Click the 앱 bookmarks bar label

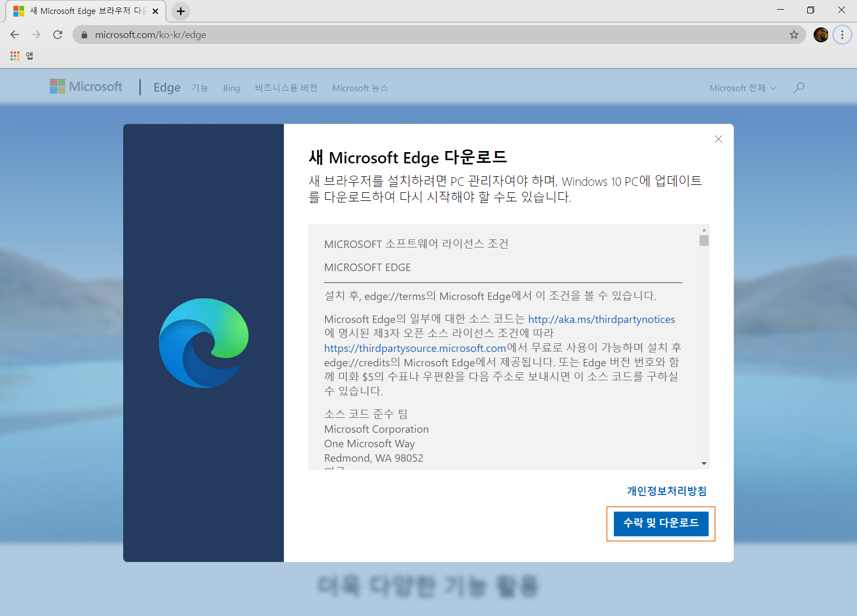click(x=29, y=56)
